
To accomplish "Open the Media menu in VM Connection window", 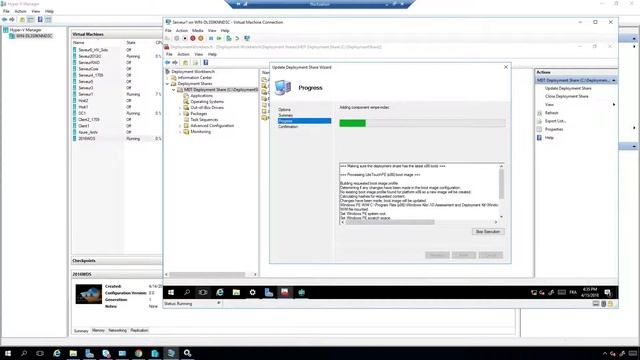I will [x=198, y=31].
